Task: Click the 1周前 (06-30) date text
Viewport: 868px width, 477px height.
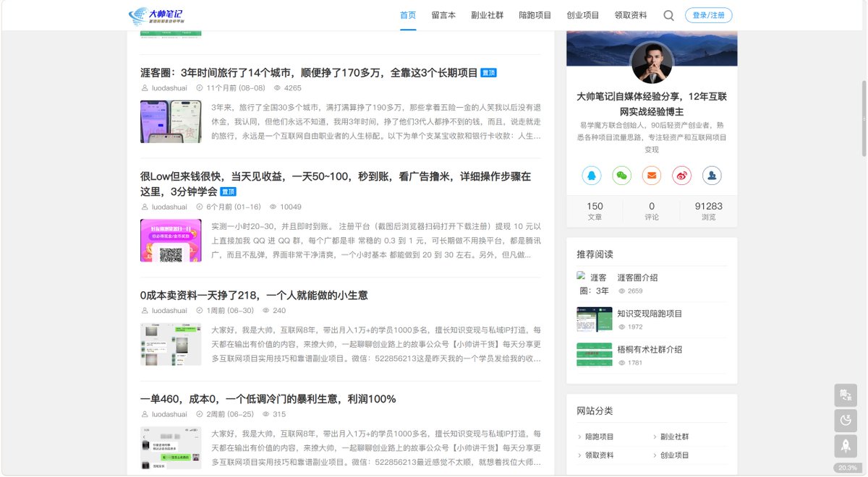Action: pyautogui.click(x=230, y=311)
